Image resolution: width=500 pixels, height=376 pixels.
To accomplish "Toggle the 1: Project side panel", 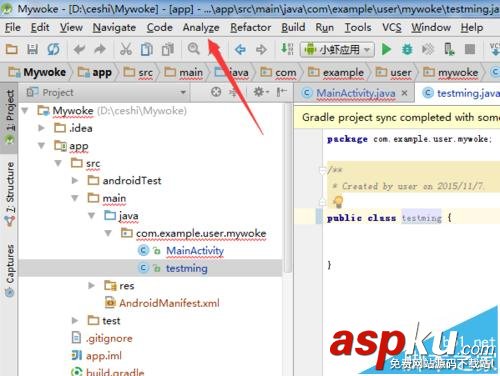I will pyautogui.click(x=10, y=117).
